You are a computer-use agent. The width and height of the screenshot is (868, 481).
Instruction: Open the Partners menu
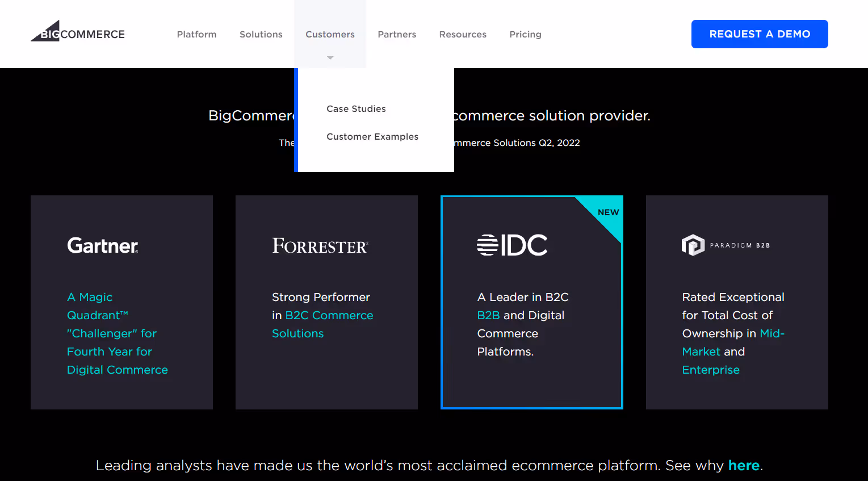pyautogui.click(x=397, y=34)
